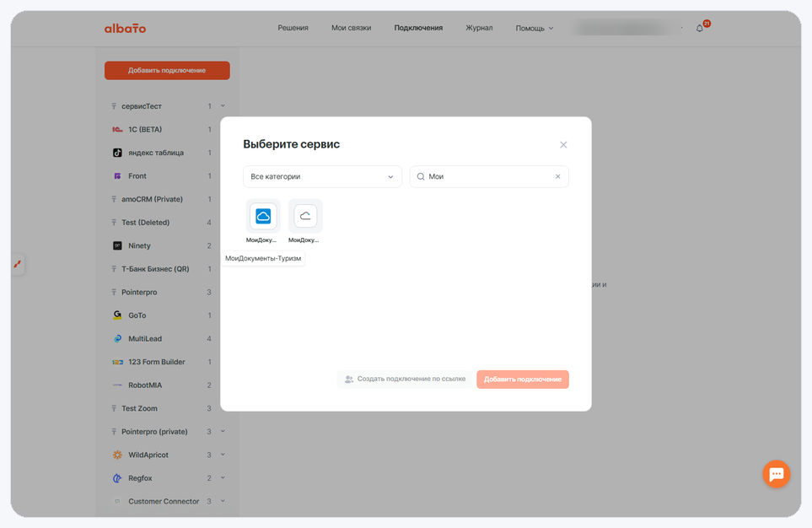Click the MultiLead service icon
812x528 pixels.
117,338
